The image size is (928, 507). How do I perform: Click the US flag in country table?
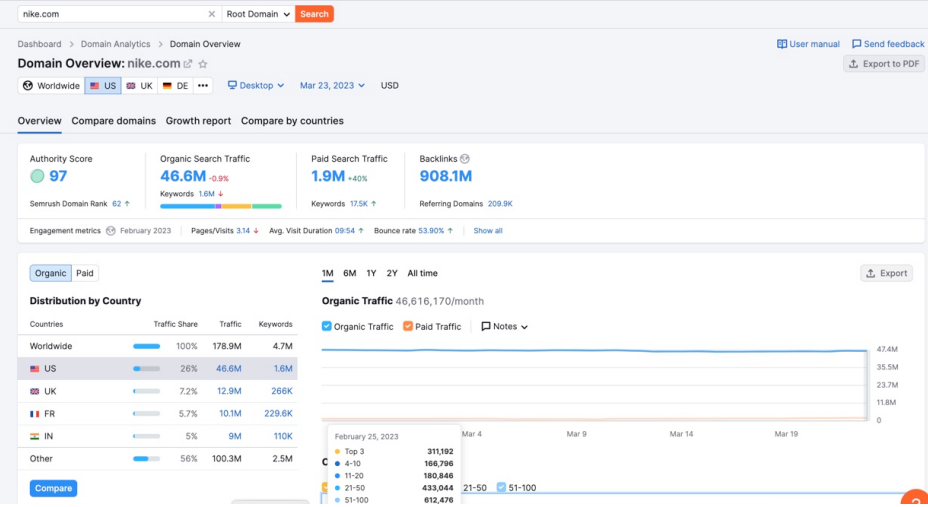35,369
